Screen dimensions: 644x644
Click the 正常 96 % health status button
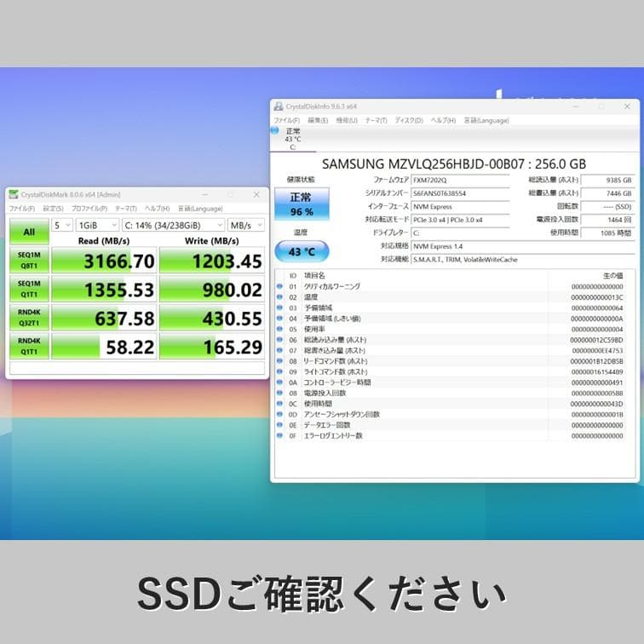point(302,204)
